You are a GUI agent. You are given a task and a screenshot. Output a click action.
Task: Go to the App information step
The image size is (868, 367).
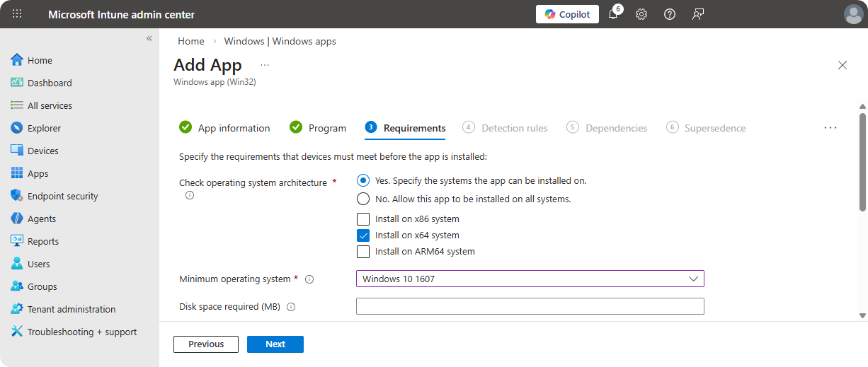coord(224,128)
